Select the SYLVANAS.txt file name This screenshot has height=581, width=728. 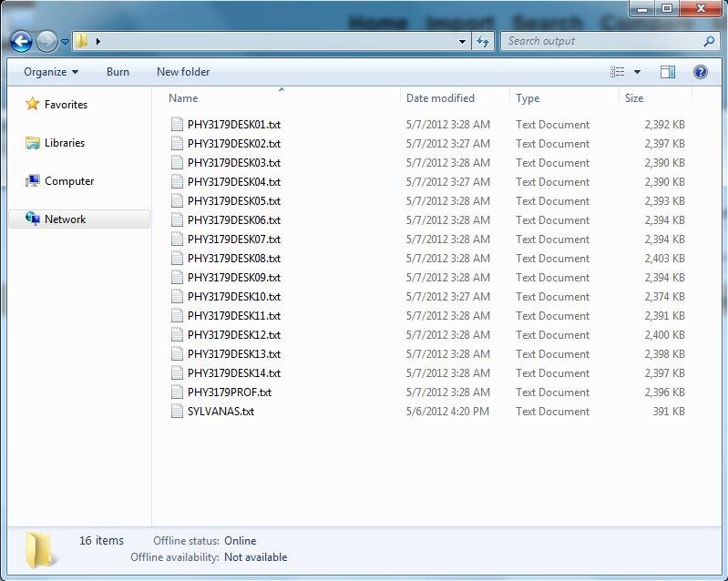[220, 411]
